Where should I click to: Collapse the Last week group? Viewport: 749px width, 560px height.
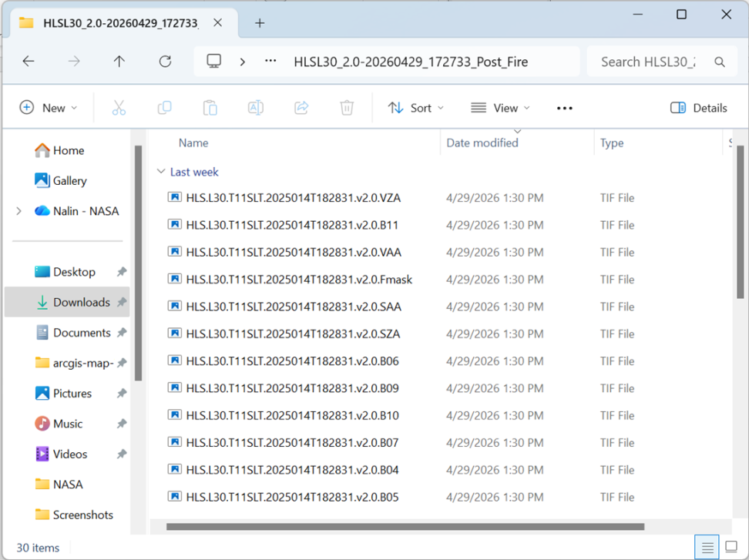pos(161,172)
